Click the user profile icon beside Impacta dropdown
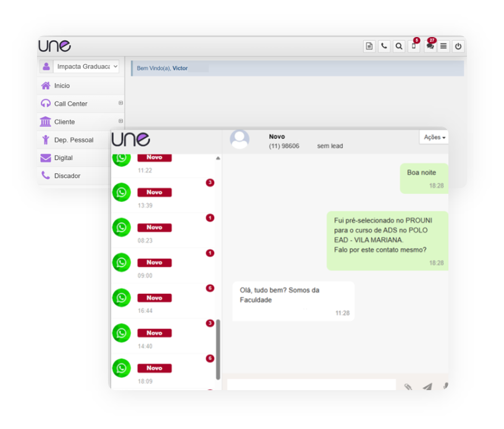 tap(46, 67)
